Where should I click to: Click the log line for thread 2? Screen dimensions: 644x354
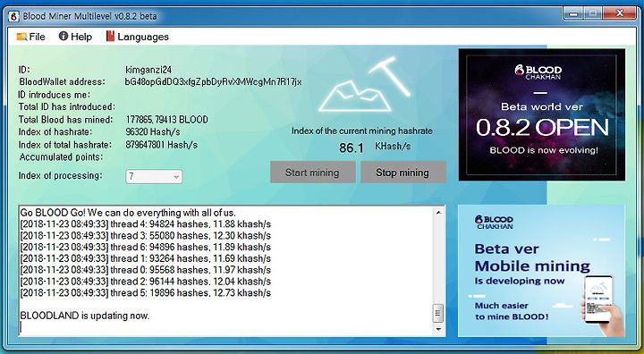point(146,282)
